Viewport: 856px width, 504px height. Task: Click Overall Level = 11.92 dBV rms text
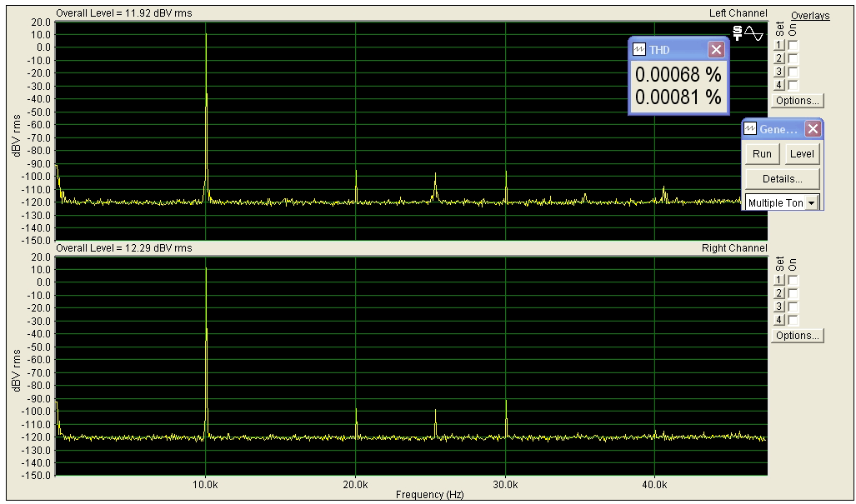tap(124, 13)
